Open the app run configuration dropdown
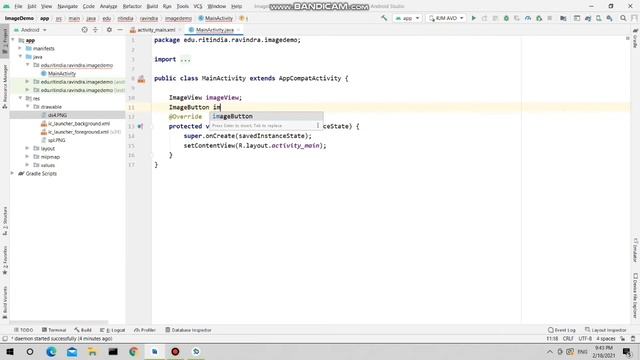The image size is (640, 360). (x=407, y=18)
